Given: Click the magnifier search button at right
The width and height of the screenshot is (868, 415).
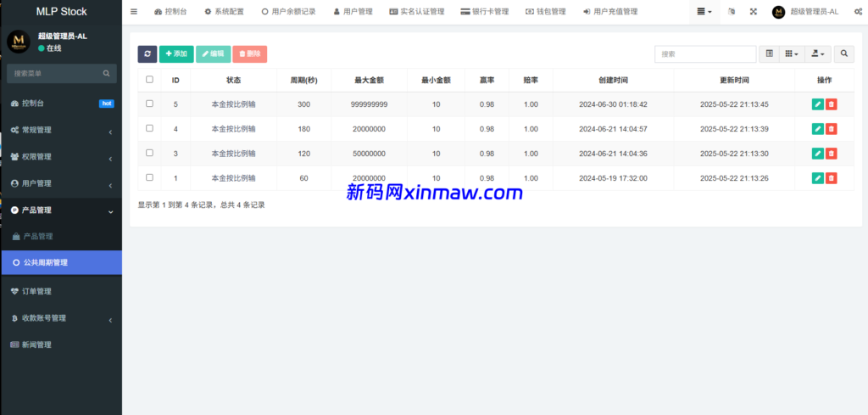Looking at the screenshot, I should point(843,53).
